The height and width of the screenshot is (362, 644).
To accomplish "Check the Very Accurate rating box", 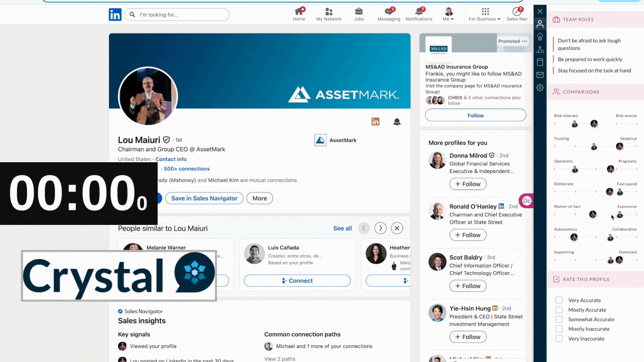I will pyautogui.click(x=559, y=300).
